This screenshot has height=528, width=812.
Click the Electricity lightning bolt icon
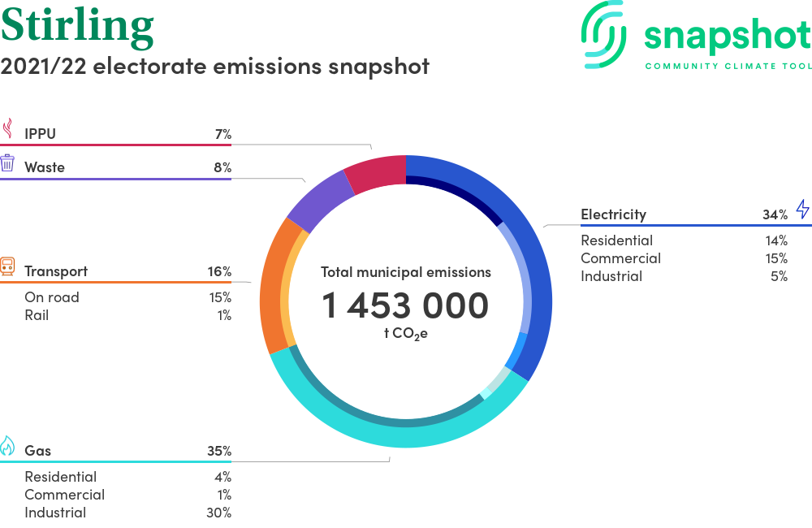pyautogui.click(x=802, y=210)
